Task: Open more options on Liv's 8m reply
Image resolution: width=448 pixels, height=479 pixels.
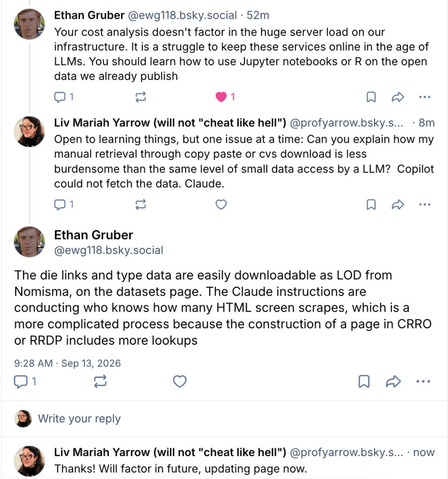Action: point(425,204)
